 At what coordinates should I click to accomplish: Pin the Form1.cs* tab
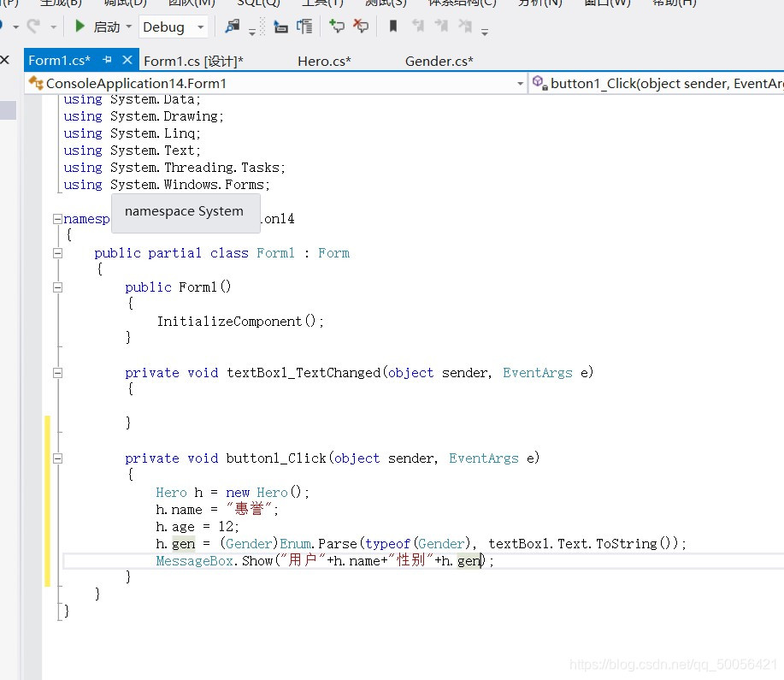click(107, 60)
